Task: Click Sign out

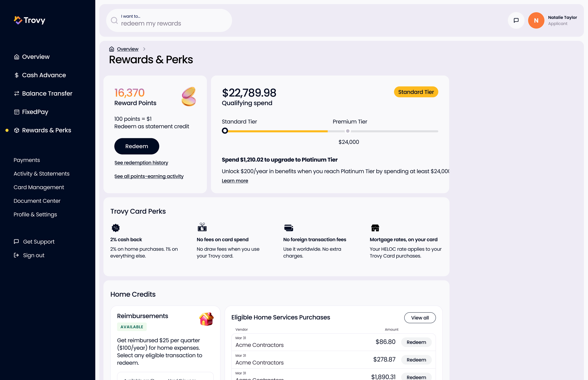Action: point(34,255)
